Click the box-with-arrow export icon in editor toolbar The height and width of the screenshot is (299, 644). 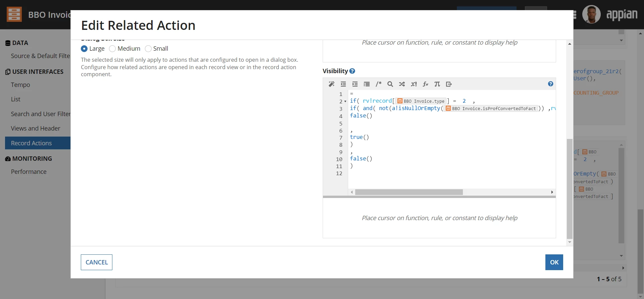point(449,84)
